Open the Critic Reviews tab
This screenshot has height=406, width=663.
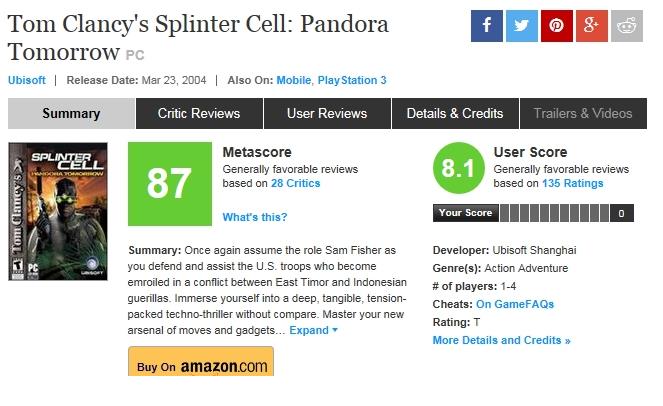[199, 113]
